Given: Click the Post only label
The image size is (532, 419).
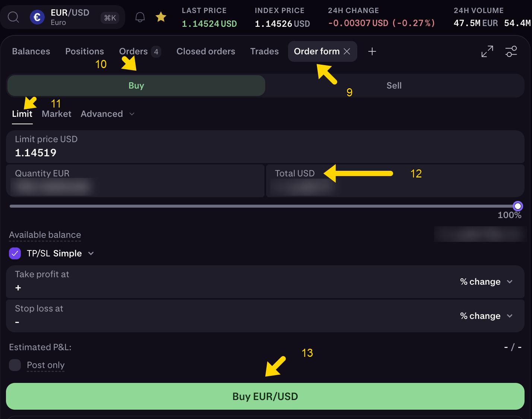Looking at the screenshot, I should coord(46,365).
